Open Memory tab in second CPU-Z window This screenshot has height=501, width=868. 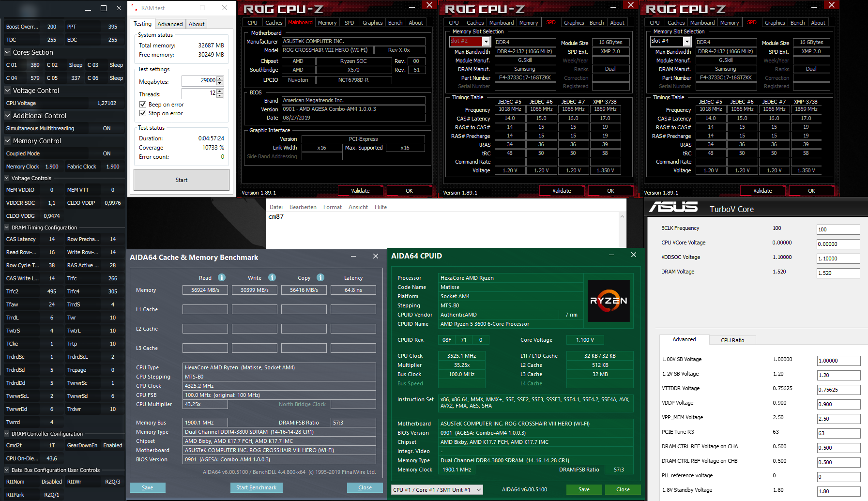coord(529,23)
